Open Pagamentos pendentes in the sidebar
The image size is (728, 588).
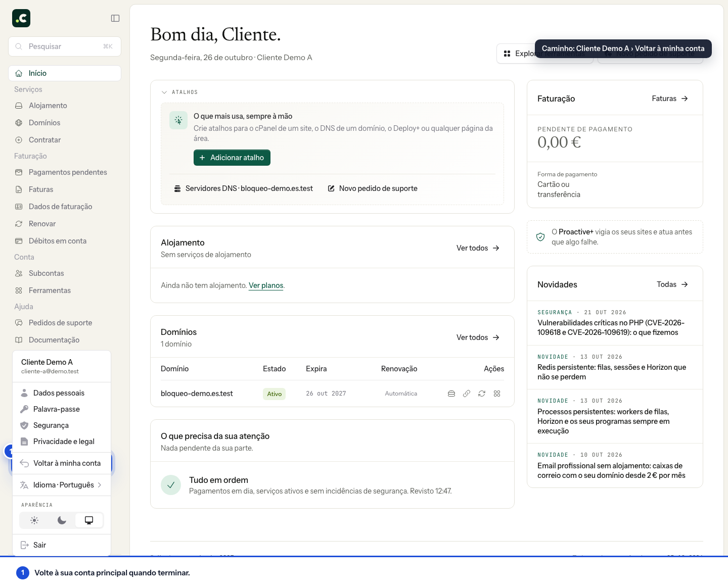coord(65,172)
